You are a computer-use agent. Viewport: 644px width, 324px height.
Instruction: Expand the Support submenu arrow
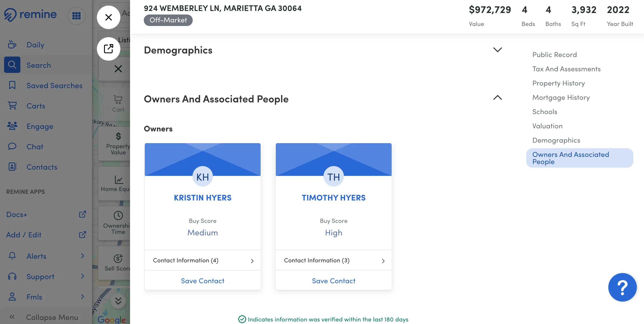click(82, 276)
